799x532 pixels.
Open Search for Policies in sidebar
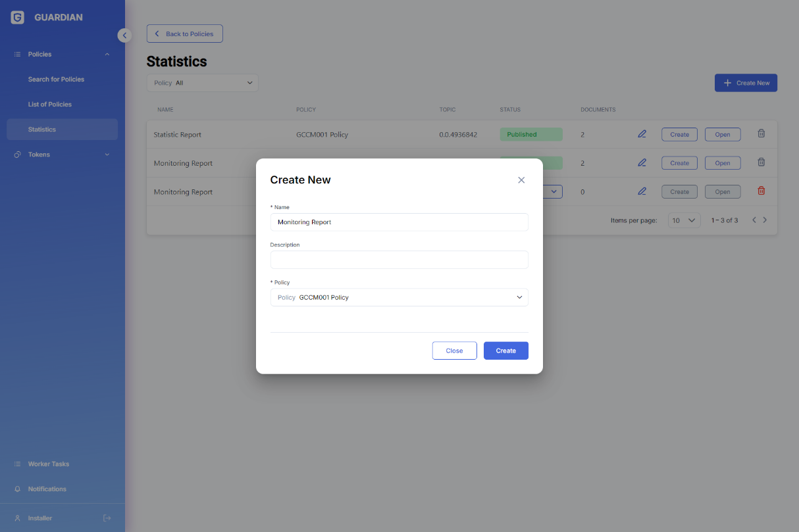click(x=56, y=80)
